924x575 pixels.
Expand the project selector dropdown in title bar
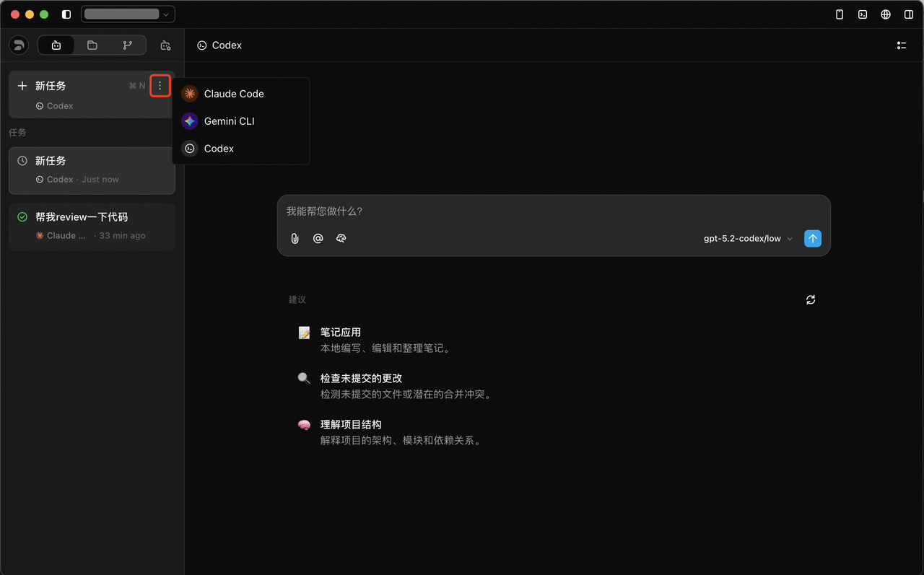128,14
